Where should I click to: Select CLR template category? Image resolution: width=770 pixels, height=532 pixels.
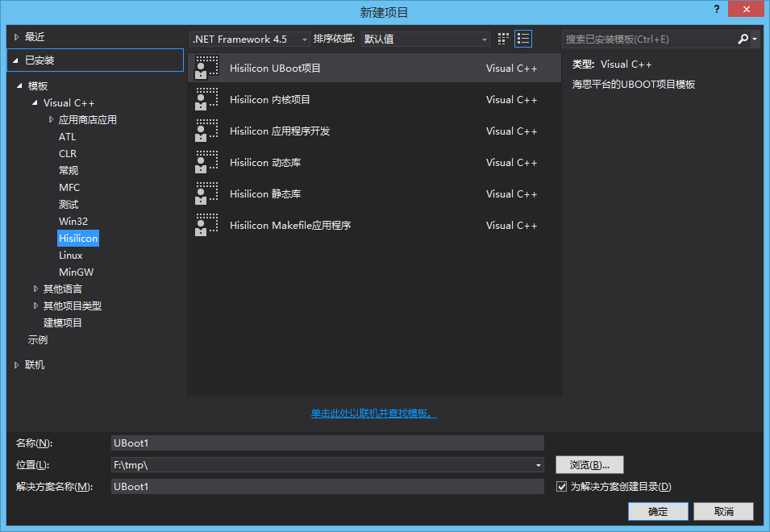click(x=68, y=154)
